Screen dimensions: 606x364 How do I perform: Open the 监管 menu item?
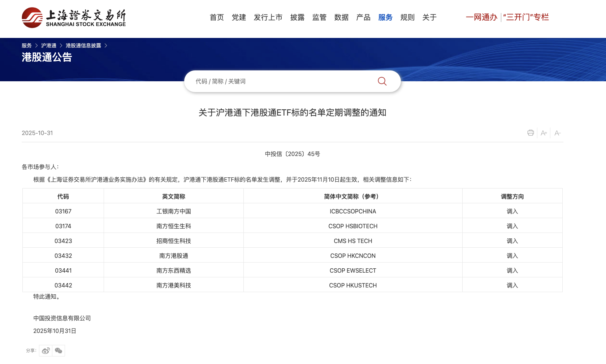[x=319, y=17]
